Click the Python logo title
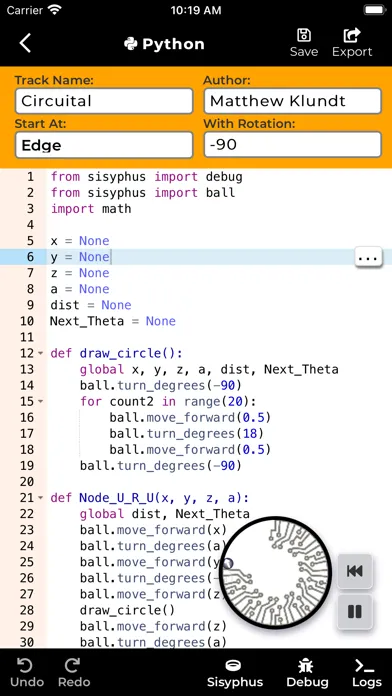Screen dimensions: 392x696 coord(164,44)
